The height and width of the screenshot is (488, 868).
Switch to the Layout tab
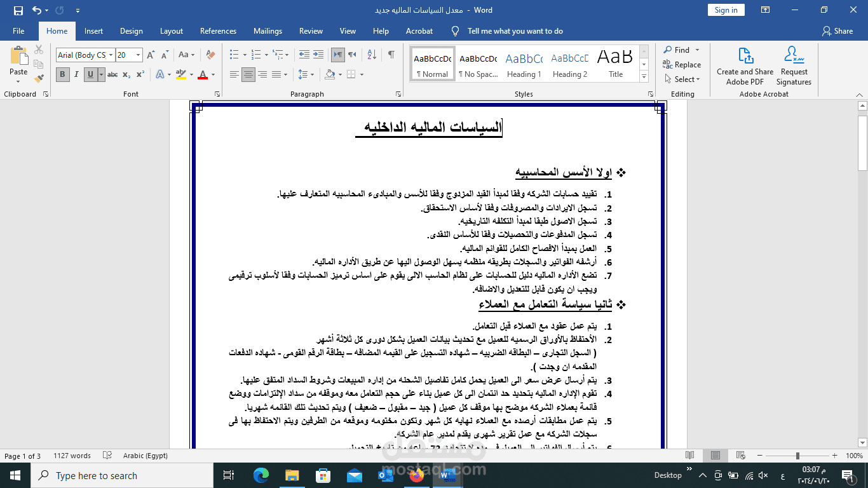[172, 31]
